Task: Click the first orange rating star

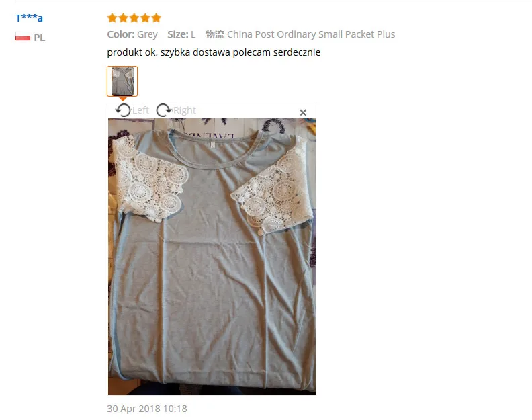Action: 112,18
